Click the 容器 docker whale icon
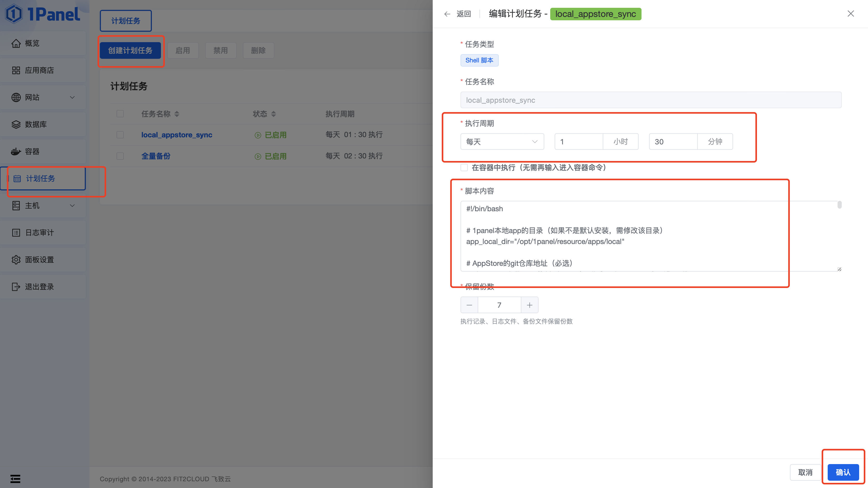 (x=16, y=151)
